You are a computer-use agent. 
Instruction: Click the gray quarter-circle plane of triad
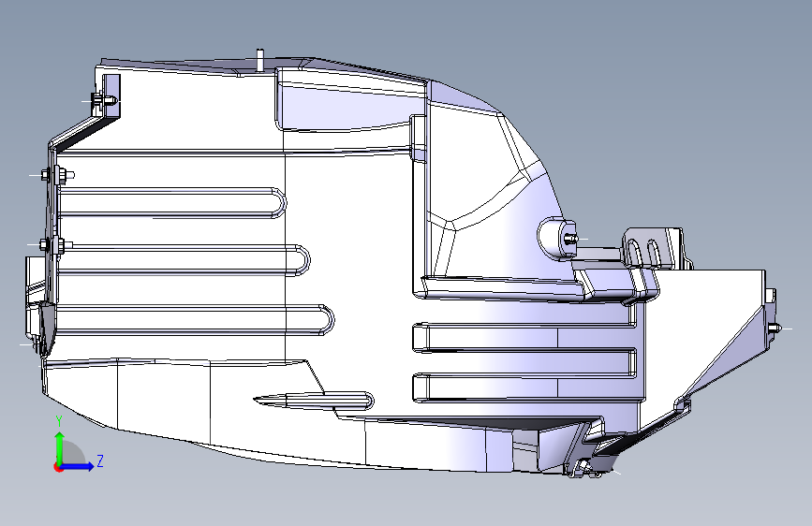74,452
